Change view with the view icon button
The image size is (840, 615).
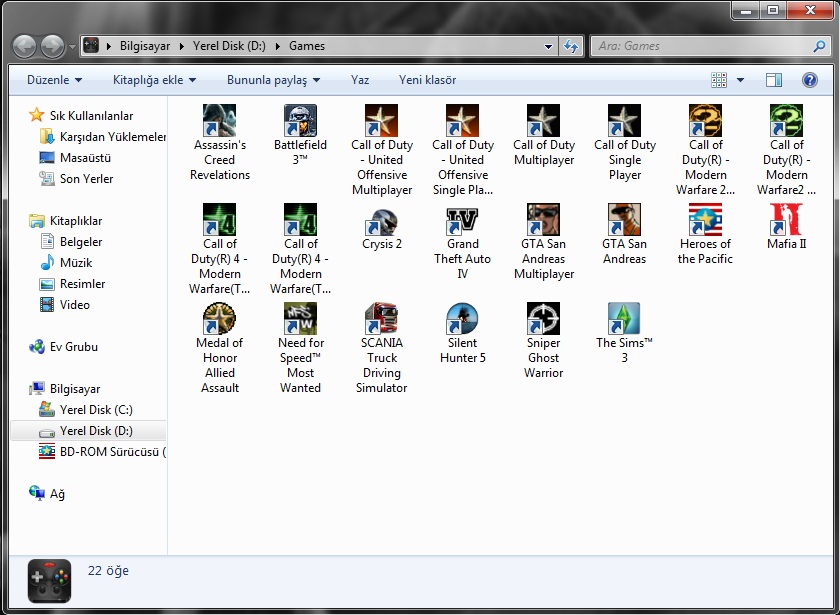719,80
